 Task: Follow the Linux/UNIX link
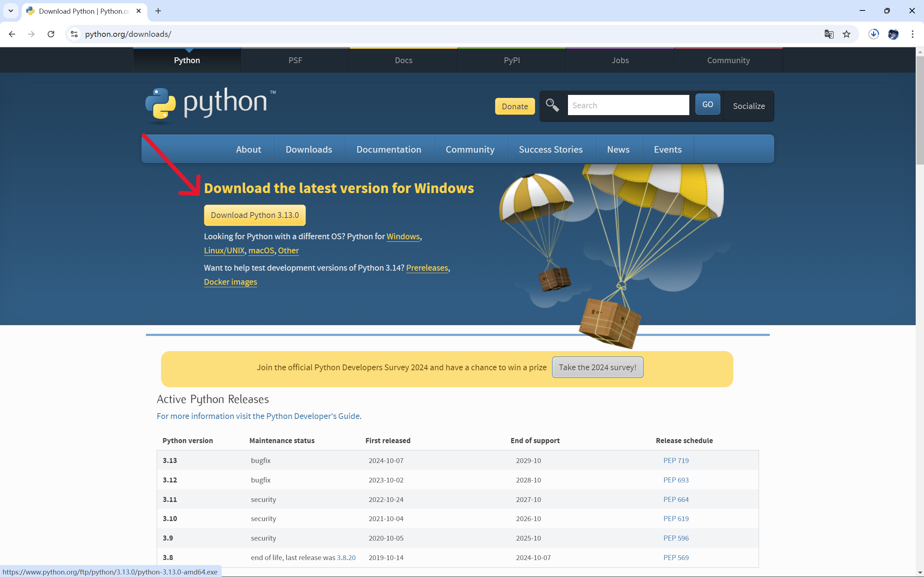[224, 250]
